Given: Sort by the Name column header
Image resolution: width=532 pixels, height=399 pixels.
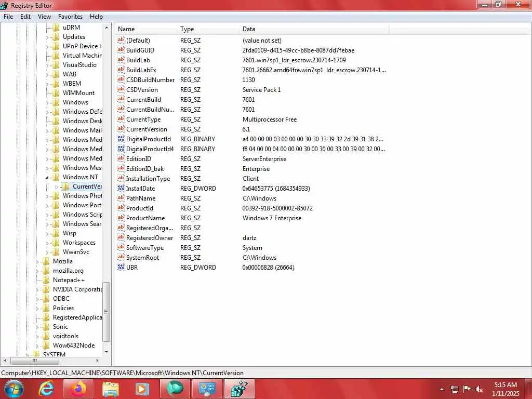Looking at the screenshot, I should [146, 29].
